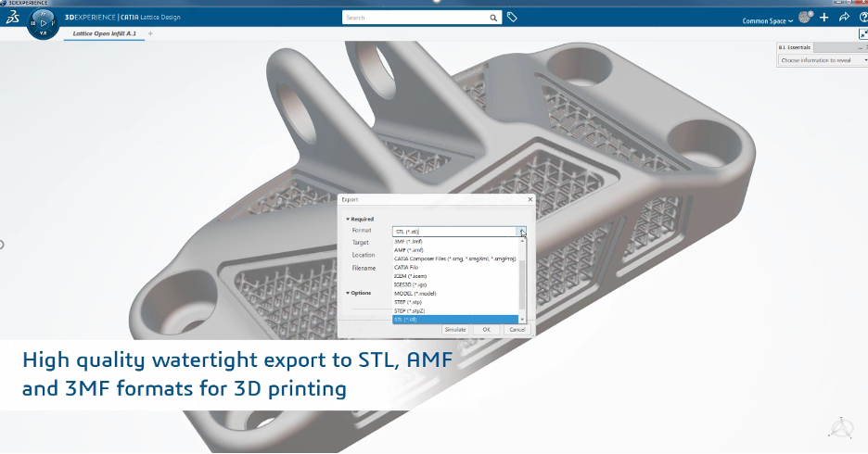Click the plus Add icon in top bar
This screenshot has width=868, height=454.
(823, 18)
